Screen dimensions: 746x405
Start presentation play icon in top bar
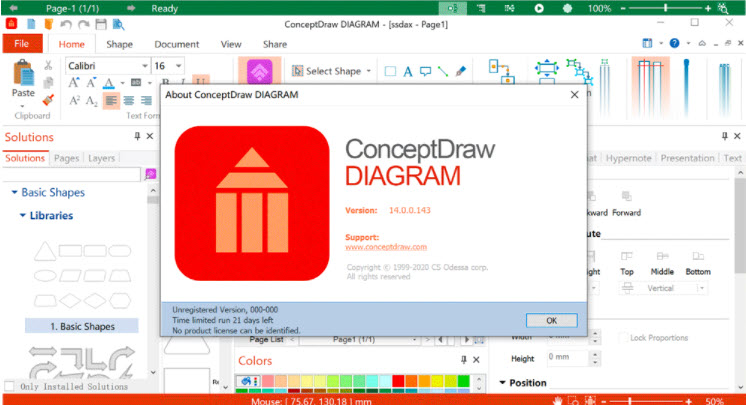539,8
